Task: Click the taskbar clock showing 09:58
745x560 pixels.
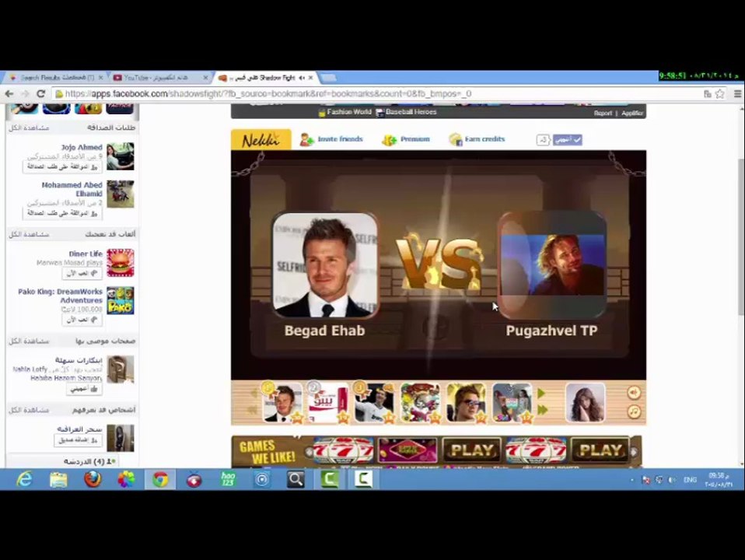Action: [718, 480]
